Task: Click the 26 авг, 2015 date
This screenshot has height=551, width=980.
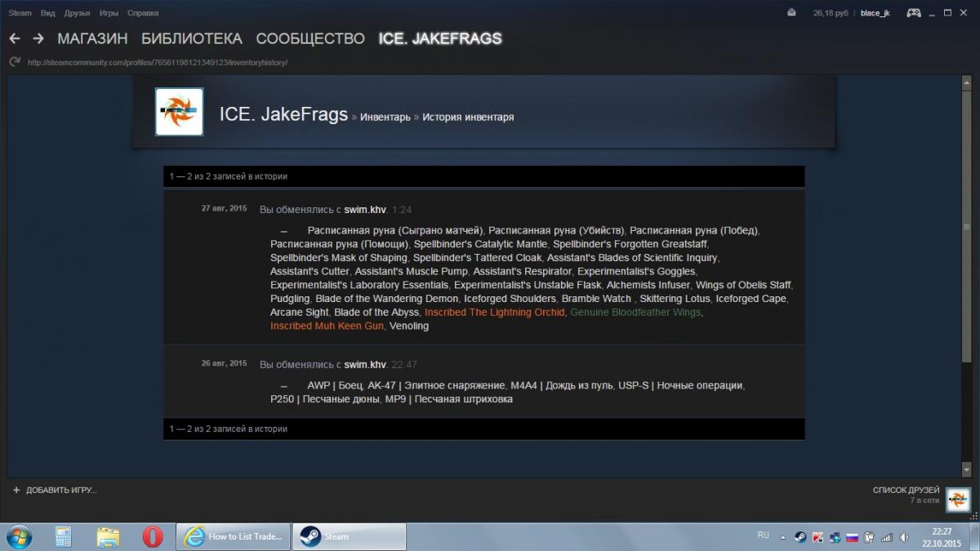Action: [224, 362]
